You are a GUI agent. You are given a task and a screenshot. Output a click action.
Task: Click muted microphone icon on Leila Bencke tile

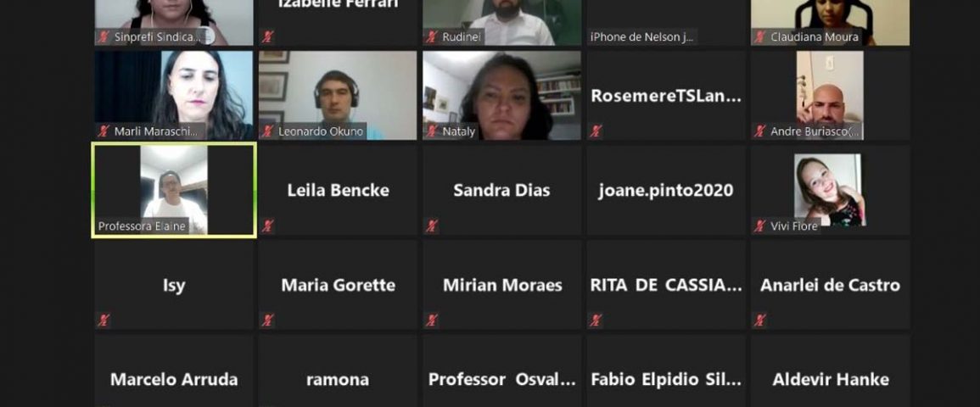tap(267, 226)
